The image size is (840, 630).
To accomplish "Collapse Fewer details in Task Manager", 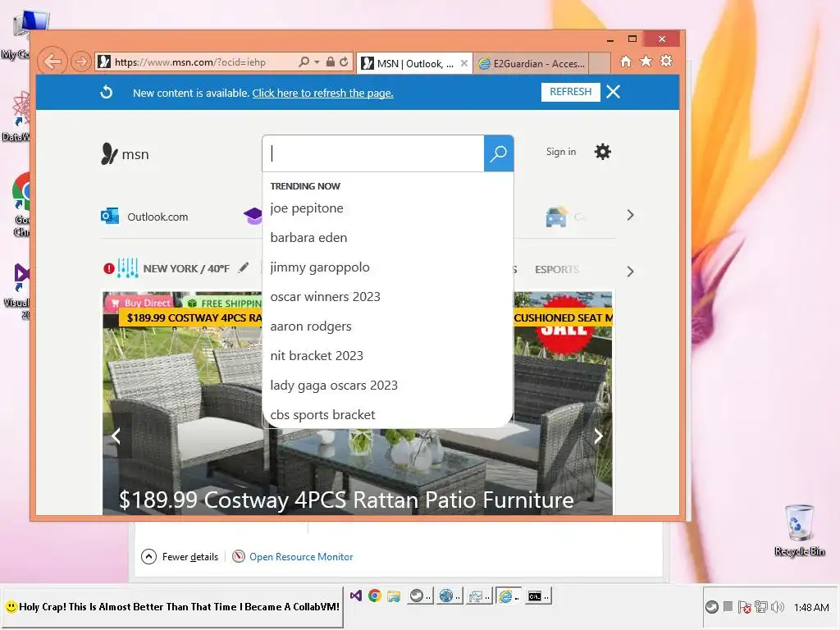I will [x=180, y=557].
